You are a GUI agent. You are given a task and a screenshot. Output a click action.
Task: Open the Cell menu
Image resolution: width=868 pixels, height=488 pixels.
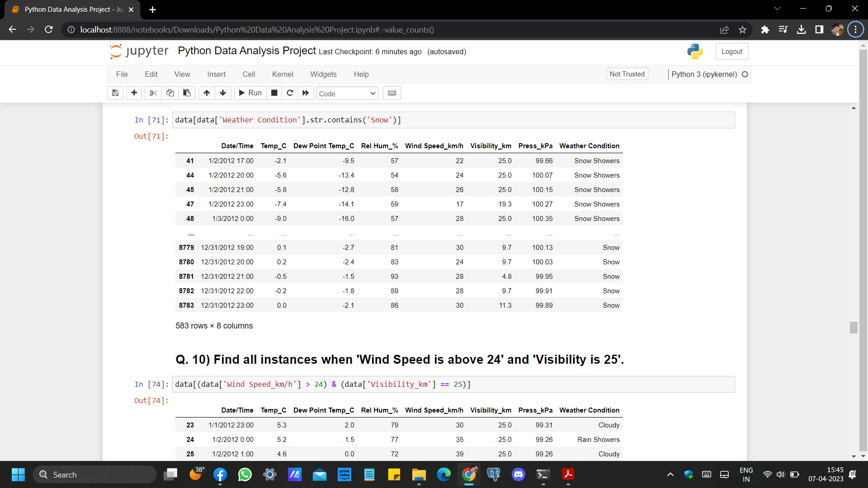[x=249, y=74]
